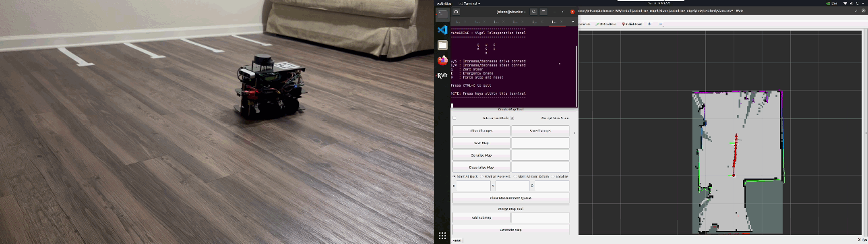This screenshot has height=244, width=868.
Task: Select the 2D Goal Pose tool in RViz
Action: (x=606, y=24)
